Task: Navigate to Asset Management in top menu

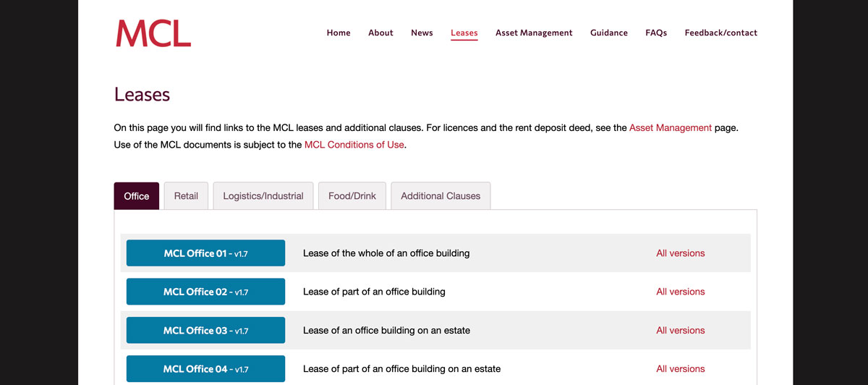Action: click(x=534, y=33)
